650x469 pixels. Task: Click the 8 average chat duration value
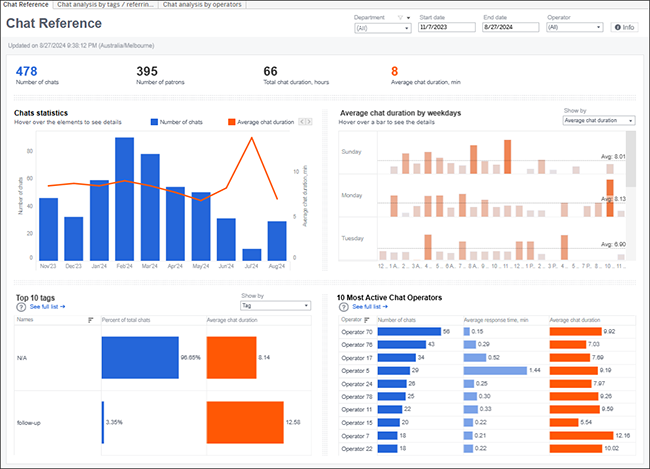coord(394,71)
